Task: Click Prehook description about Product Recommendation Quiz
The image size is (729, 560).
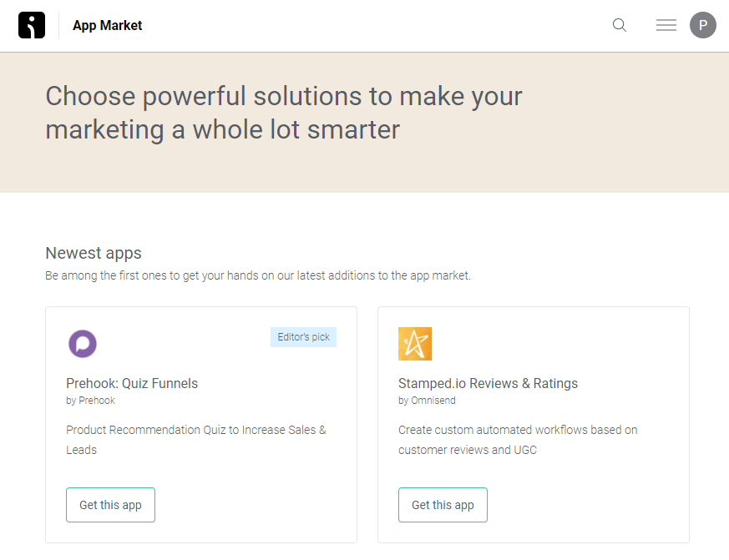Action: (195, 440)
